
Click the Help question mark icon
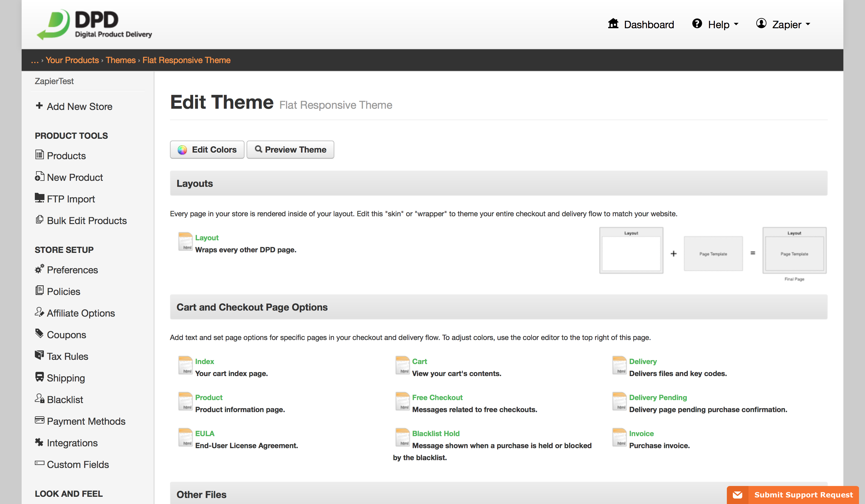697,24
